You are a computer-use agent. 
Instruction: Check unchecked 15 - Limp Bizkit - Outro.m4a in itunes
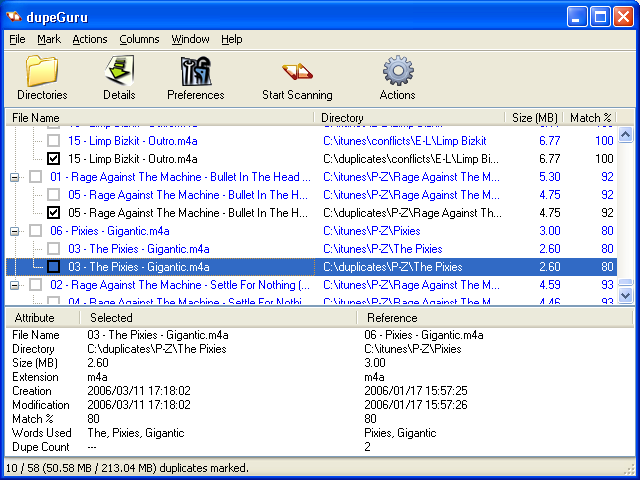(53, 141)
